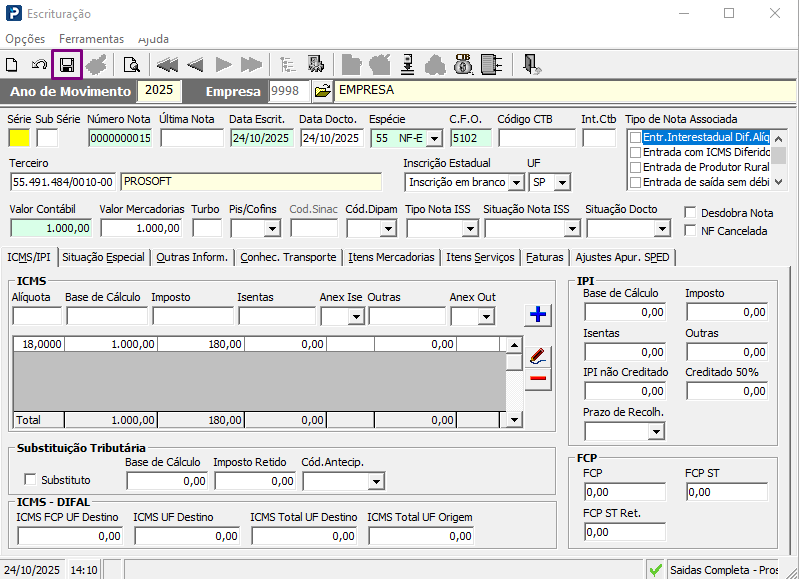The height and width of the screenshot is (579, 799).
Task: Click the undo arrow toolbar icon
Action: tap(39, 65)
